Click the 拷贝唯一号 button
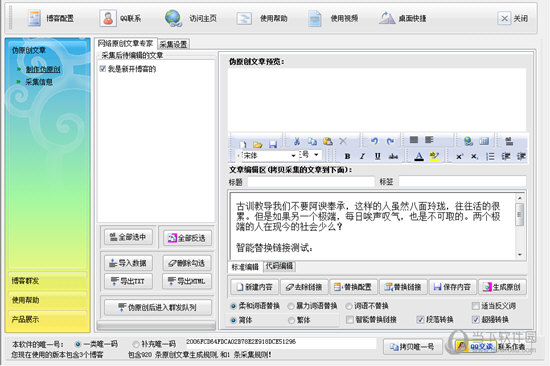The height and width of the screenshot is (366, 550). [x=412, y=347]
